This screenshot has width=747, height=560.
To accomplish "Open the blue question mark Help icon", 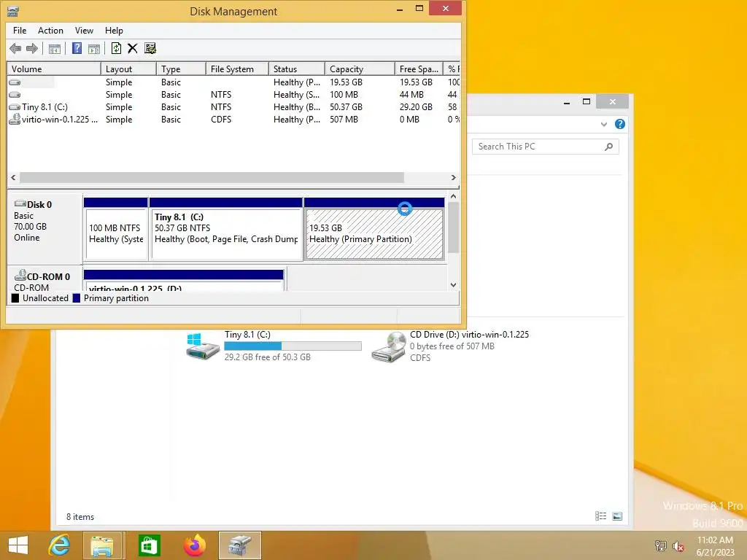I will pos(77,48).
